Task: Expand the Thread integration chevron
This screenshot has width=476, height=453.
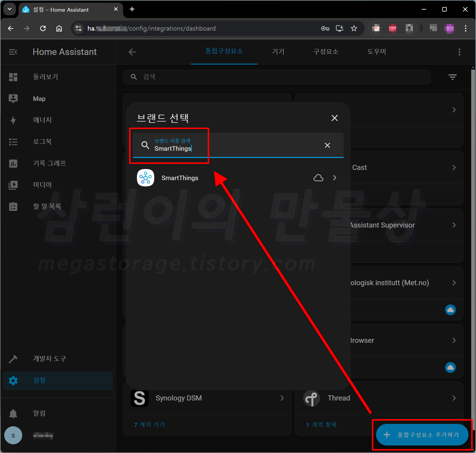Action: pos(454,398)
